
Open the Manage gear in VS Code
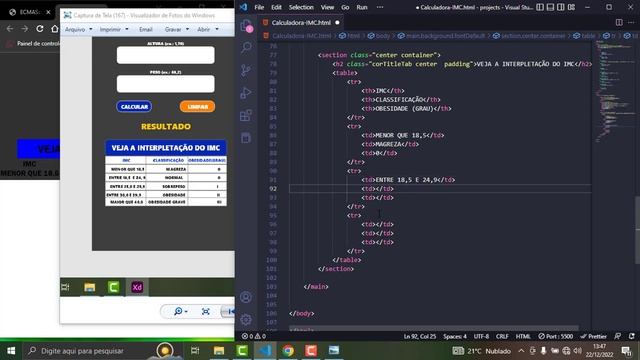click(x=246, y=320)
